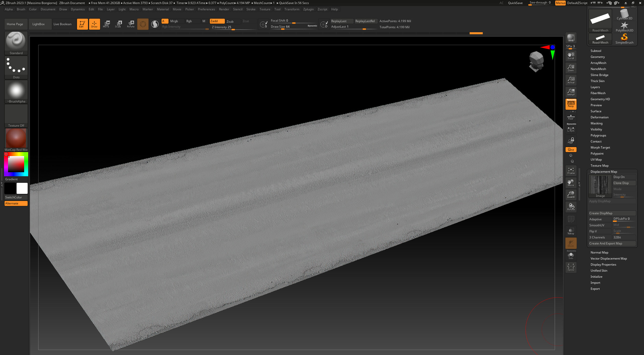Viewport: 644px width, 355px height.
Task: Toggle Disp On in Displacement Map
Action: (624, 177)
